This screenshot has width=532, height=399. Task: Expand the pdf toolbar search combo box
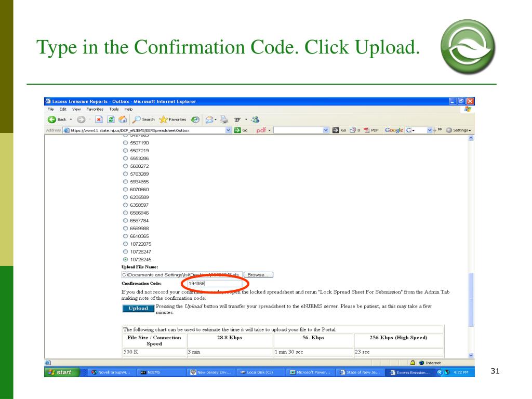coord(326,130)
